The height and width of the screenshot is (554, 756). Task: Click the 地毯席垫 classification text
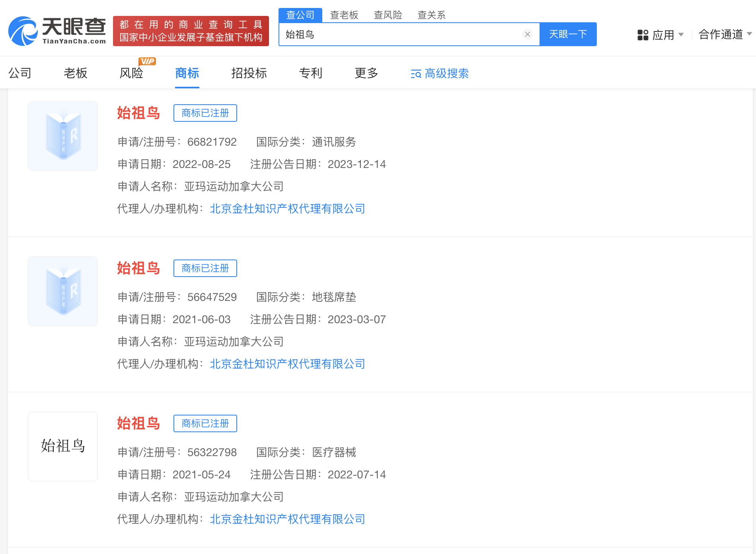pos(334,297)
